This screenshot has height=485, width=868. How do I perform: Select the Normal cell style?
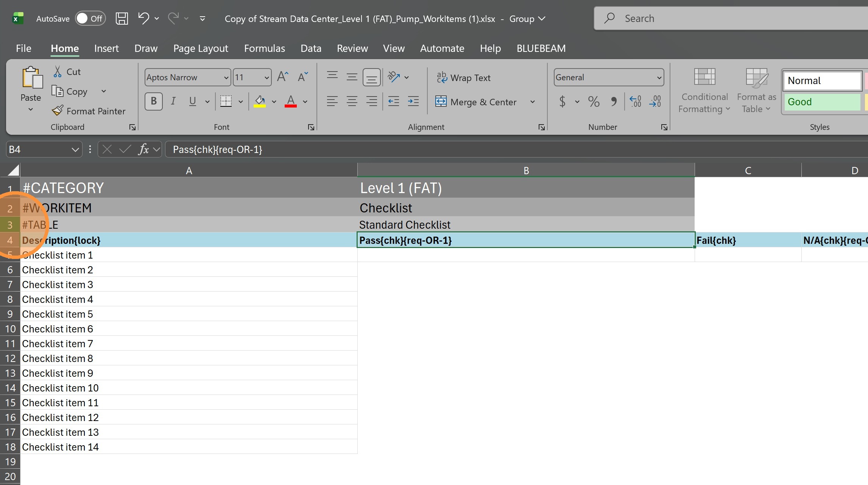click(x=823, y=81)
